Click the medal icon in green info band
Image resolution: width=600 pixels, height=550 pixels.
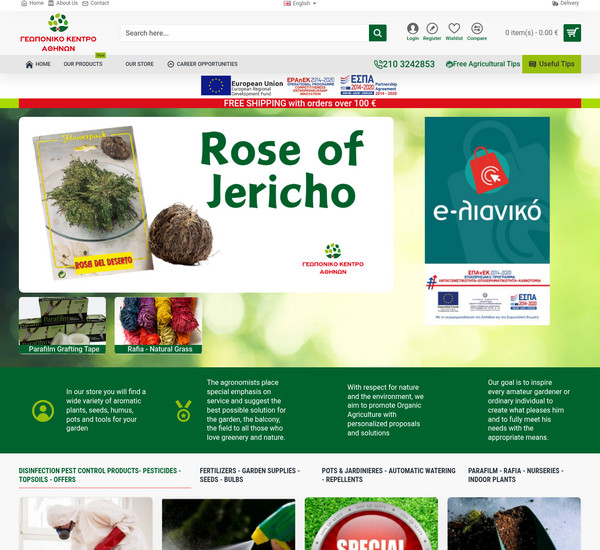click(183, 411)
